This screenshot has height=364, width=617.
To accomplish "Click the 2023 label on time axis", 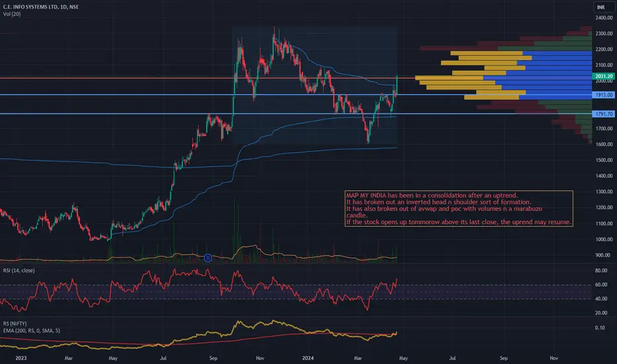I will 21,358.
